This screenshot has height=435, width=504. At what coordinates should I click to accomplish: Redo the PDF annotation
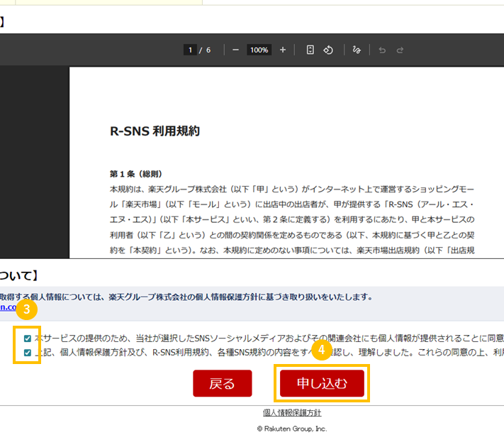(401, 50)
